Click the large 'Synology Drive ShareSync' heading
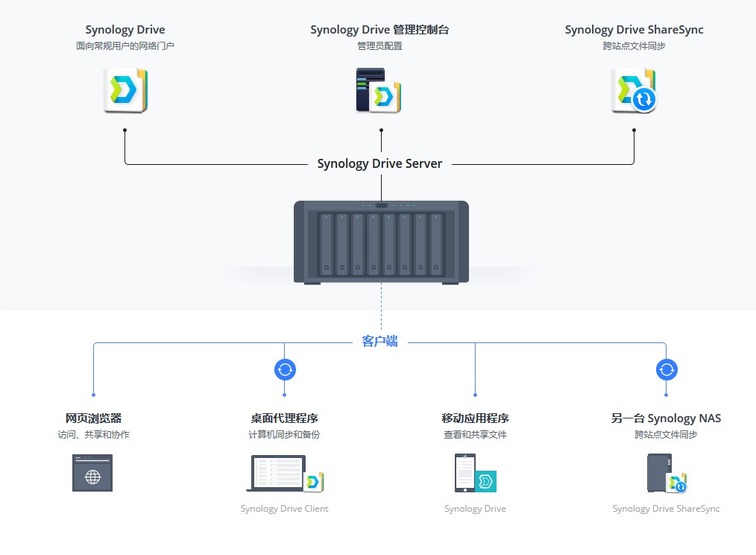This screenshot has height=555, width=756. click(634, 30)
